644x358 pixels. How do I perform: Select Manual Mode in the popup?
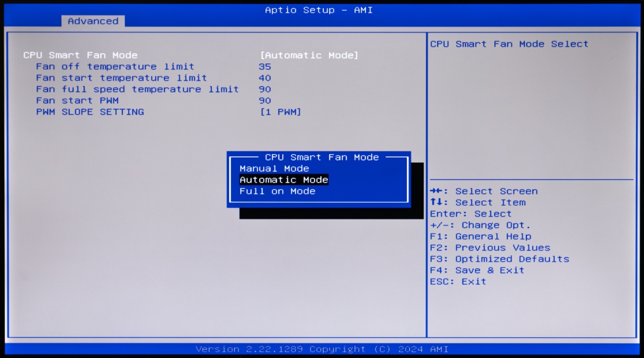click(x=274, y=168)
